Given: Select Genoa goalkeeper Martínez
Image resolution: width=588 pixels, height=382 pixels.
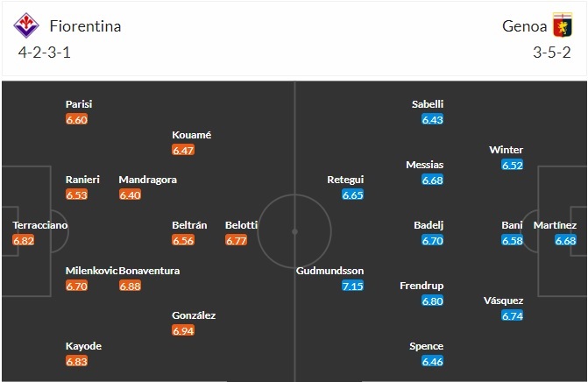Looking at the screenshot, I should click(565, 225).
